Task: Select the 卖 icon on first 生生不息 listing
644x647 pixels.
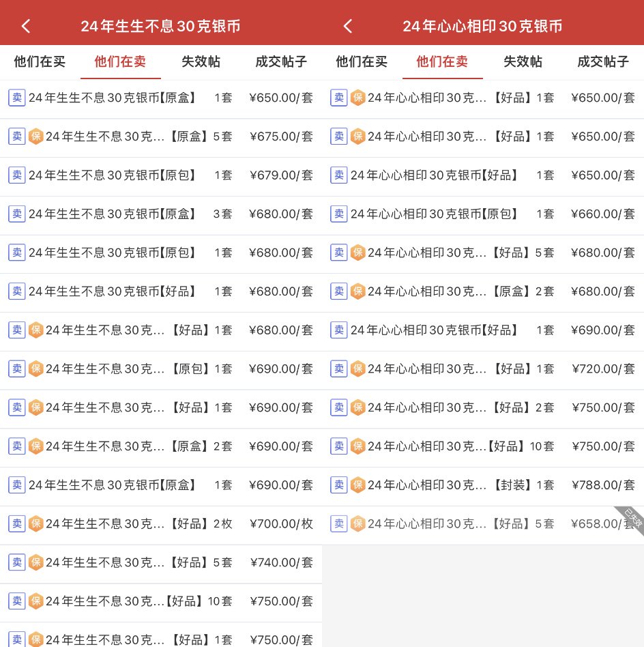Action: click(16, 98)
